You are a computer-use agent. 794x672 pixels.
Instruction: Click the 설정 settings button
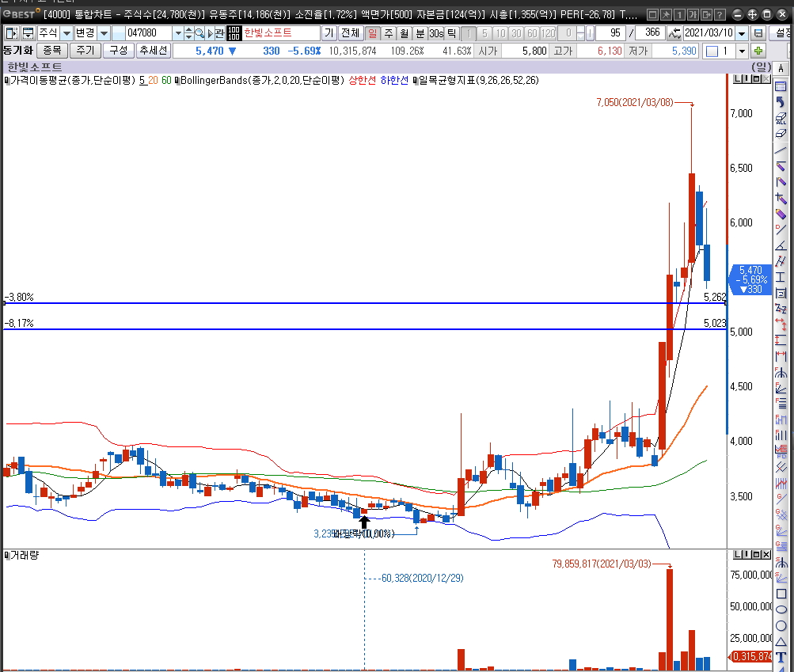click(782, 33)
